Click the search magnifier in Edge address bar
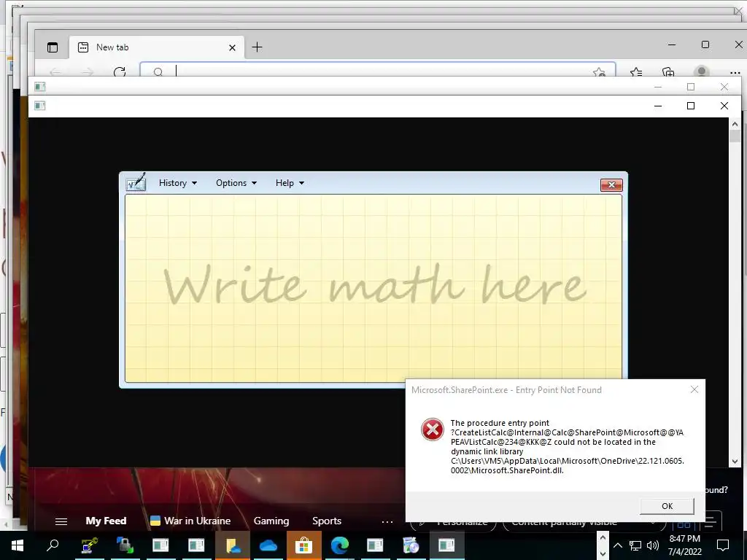The image size is (747, 560). 158,72
